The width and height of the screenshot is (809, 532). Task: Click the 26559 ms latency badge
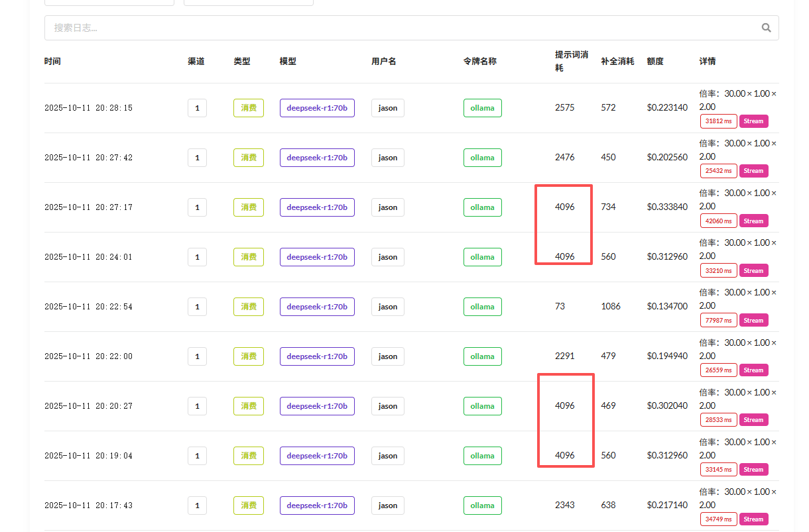718,370
